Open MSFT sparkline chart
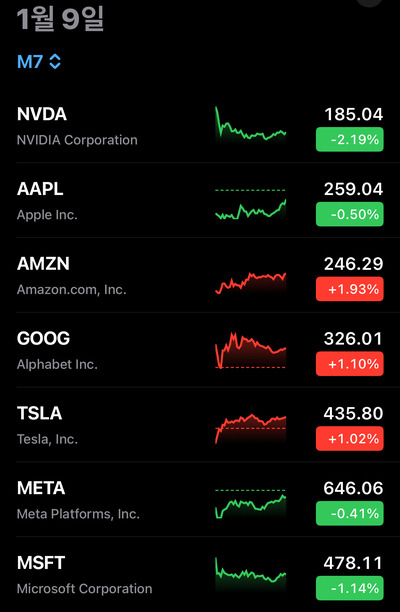The height and width of the screenshot is (612, 400). click(251, 574)
